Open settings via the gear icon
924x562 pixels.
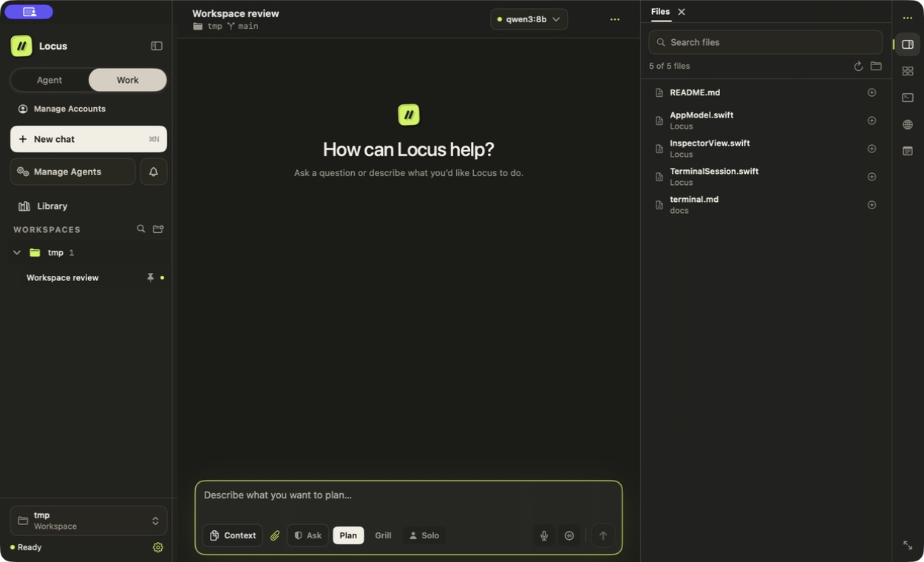click(157, 547)
